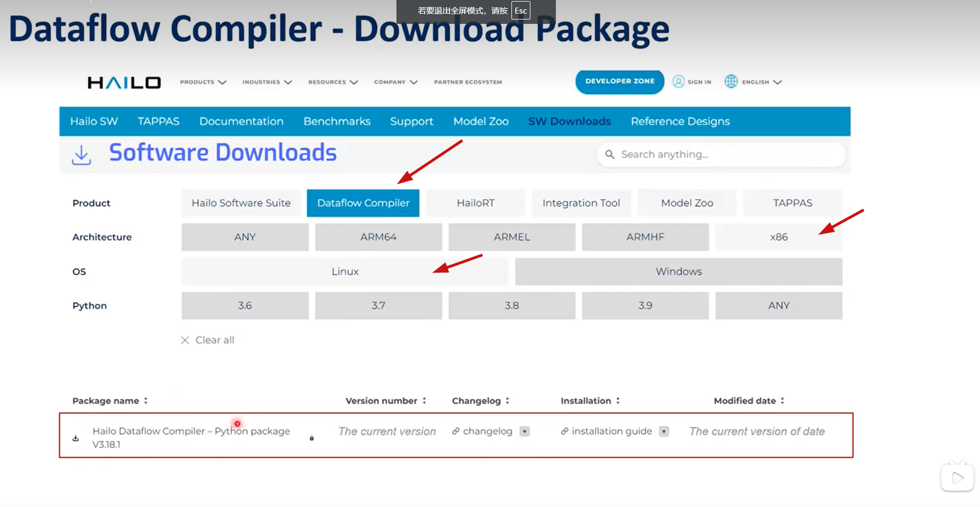Click the globe language icon

(x=731, y=81)
